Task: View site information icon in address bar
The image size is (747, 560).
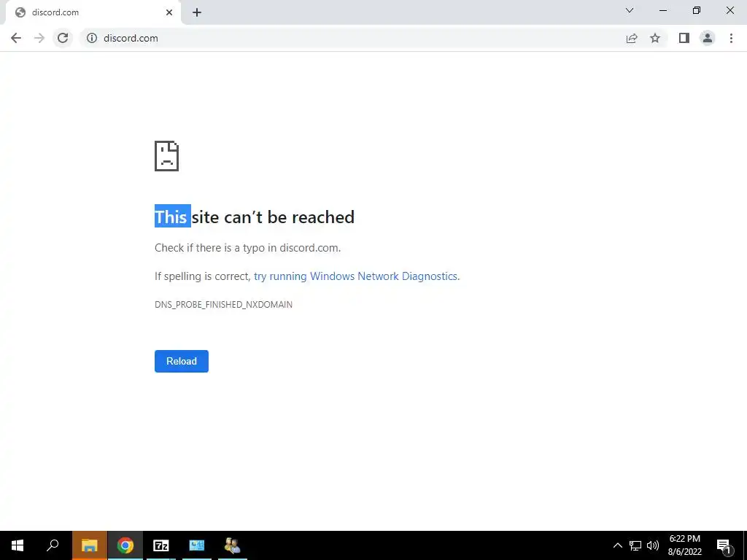Action: coord(92,38)
